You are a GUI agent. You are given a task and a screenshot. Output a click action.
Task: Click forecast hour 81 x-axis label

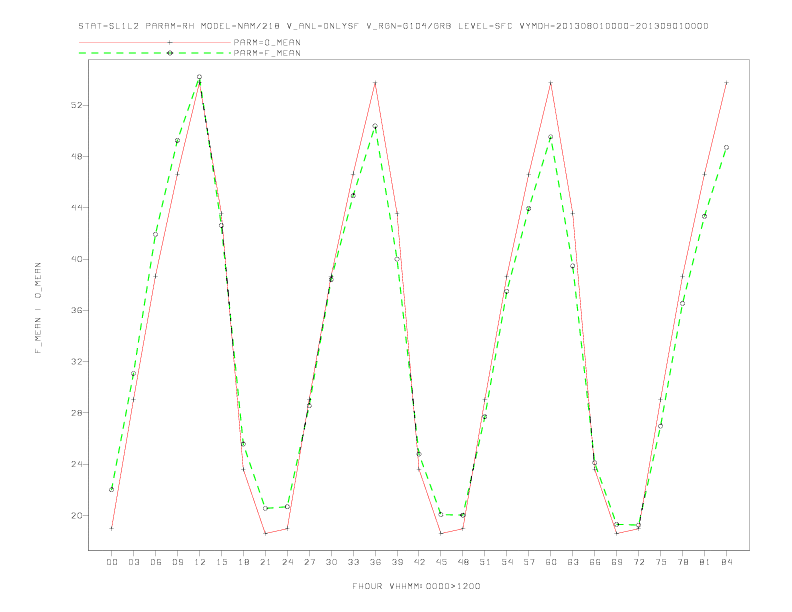click(x=705, y=562)
